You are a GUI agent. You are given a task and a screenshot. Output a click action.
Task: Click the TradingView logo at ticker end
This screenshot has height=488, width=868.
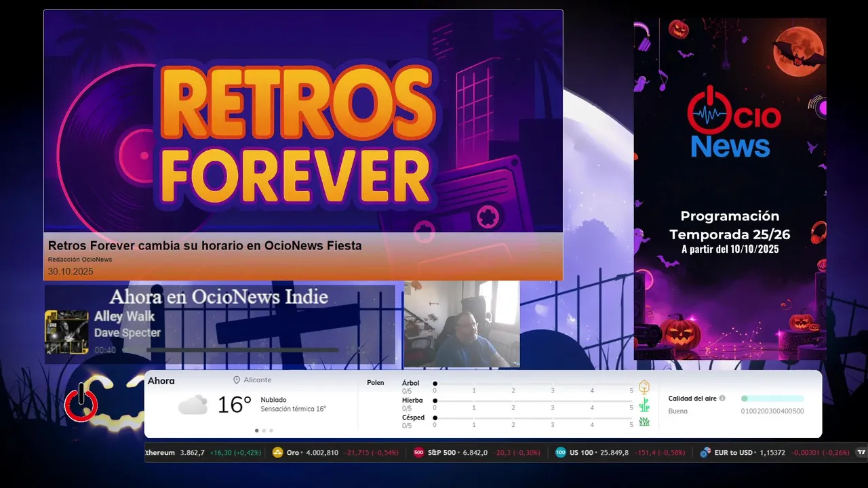861,453
